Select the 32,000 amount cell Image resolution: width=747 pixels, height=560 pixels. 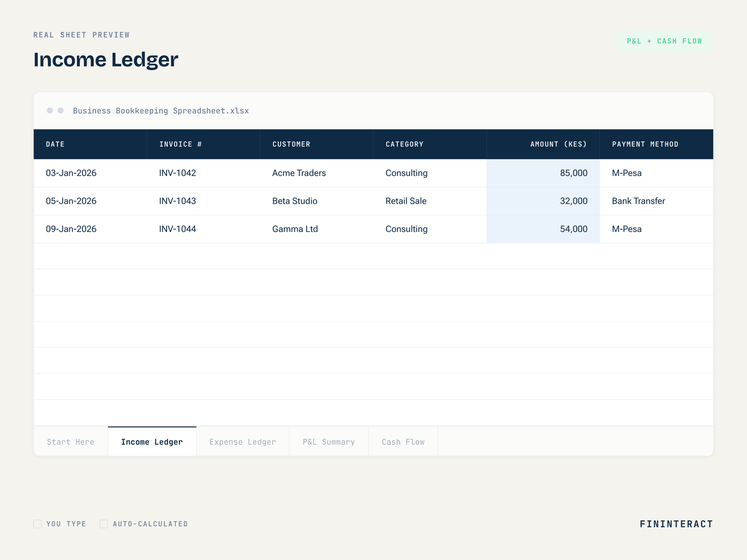pos(543,201)
